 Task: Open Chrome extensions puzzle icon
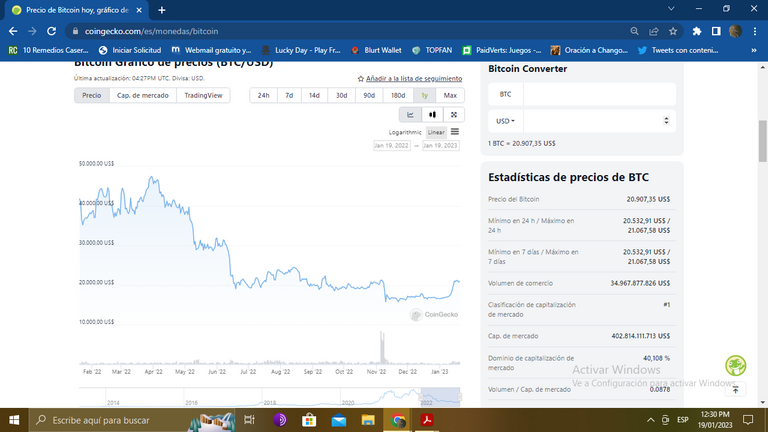click(697, 31)
